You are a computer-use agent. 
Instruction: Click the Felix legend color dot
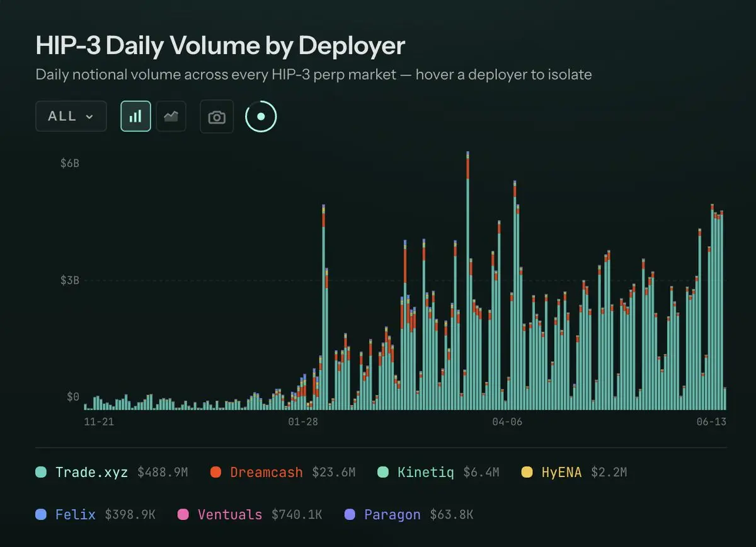pos(41,515)
